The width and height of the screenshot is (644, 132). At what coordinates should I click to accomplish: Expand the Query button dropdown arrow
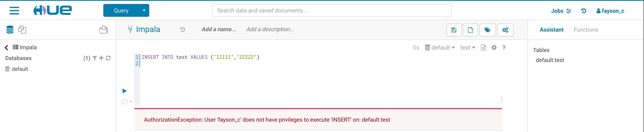pos(144,11)
